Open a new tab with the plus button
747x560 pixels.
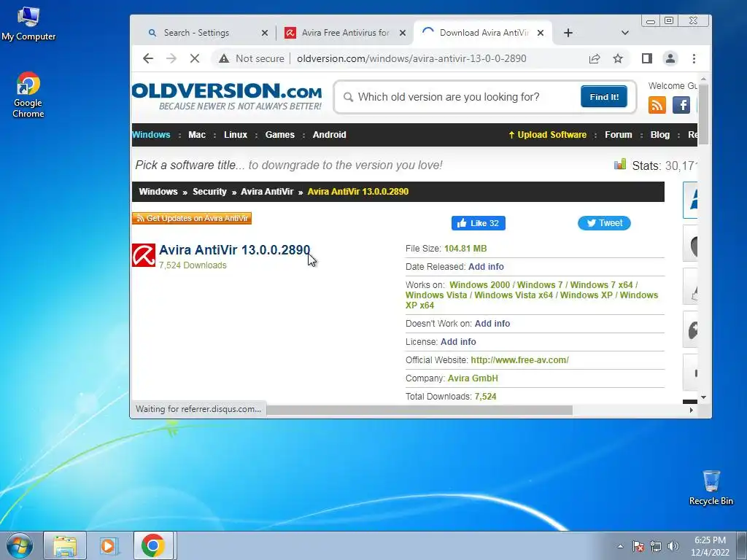tap(568, 33)
